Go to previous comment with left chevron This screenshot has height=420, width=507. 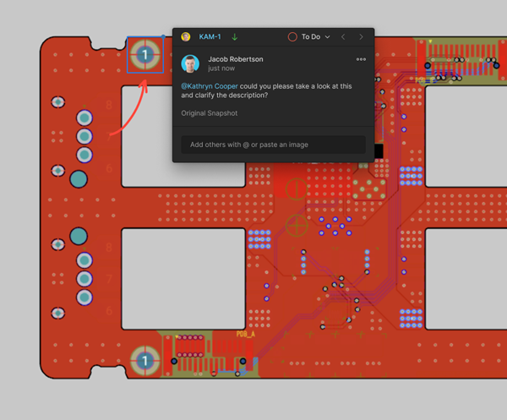[x=343, y=37]
